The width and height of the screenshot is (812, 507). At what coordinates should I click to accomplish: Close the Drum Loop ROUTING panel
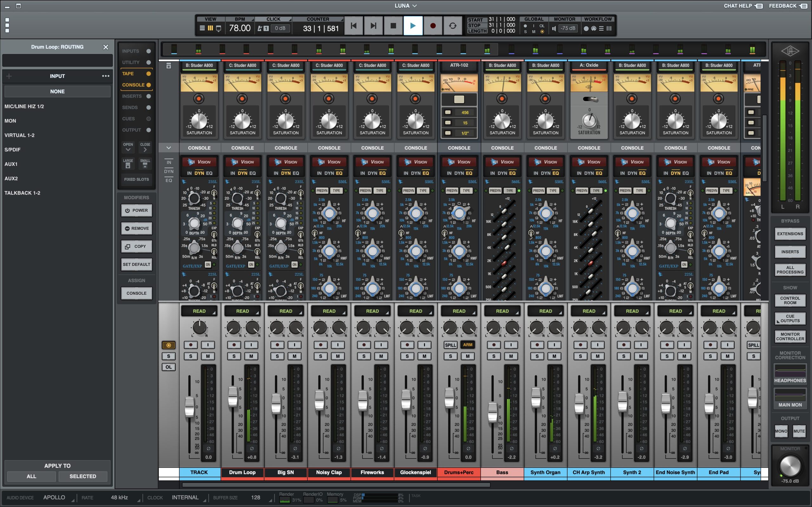106,47
